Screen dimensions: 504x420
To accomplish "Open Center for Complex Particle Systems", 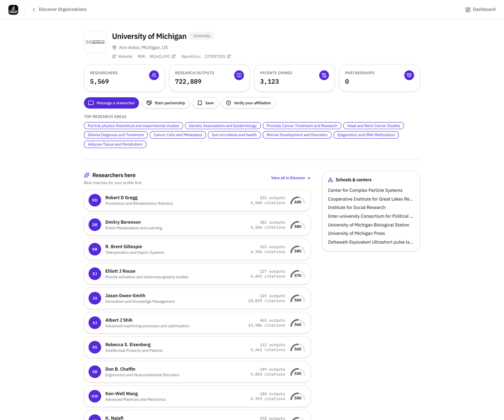I will tap(365, 190).
